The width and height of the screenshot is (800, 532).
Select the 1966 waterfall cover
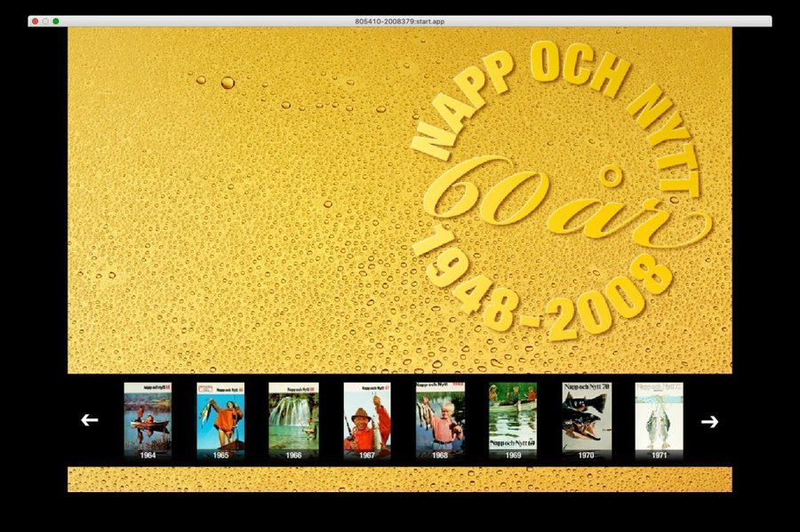pos(294,421)
